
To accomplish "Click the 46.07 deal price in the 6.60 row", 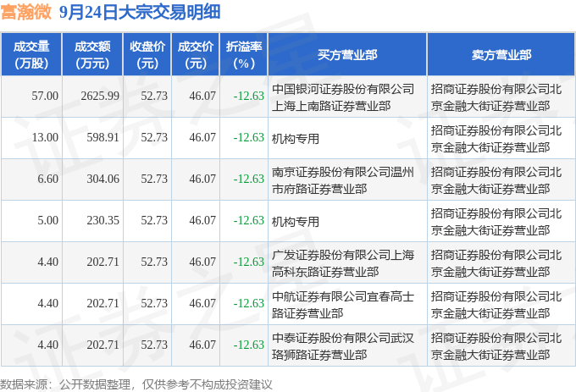I will click(x=202, y=179).
